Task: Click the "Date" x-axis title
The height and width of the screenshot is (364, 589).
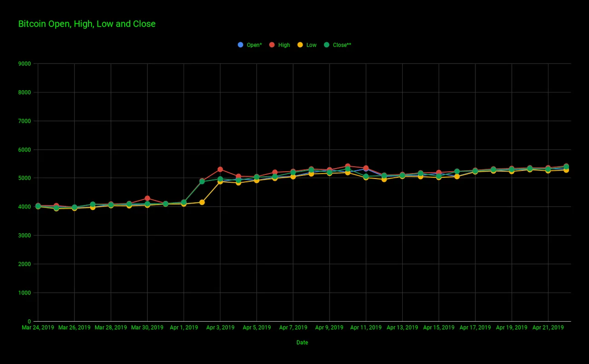Action: 302,342
